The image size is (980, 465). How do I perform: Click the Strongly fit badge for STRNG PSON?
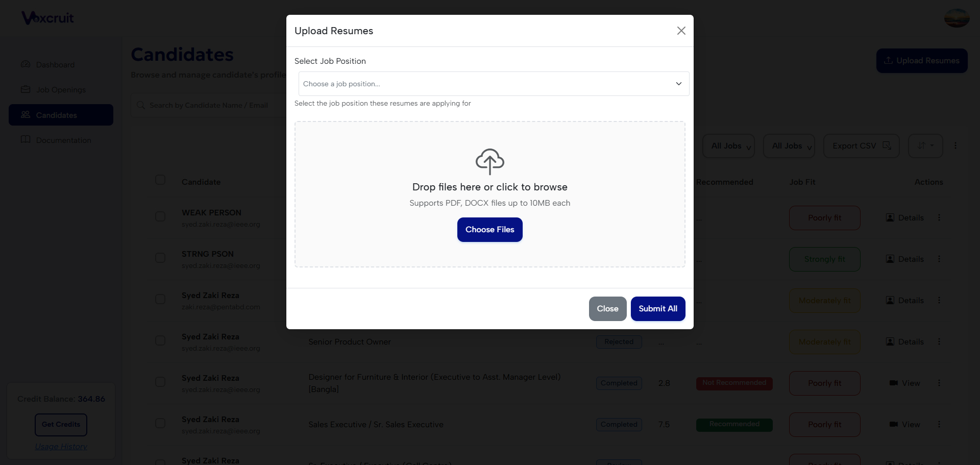(x=824, y=259)
